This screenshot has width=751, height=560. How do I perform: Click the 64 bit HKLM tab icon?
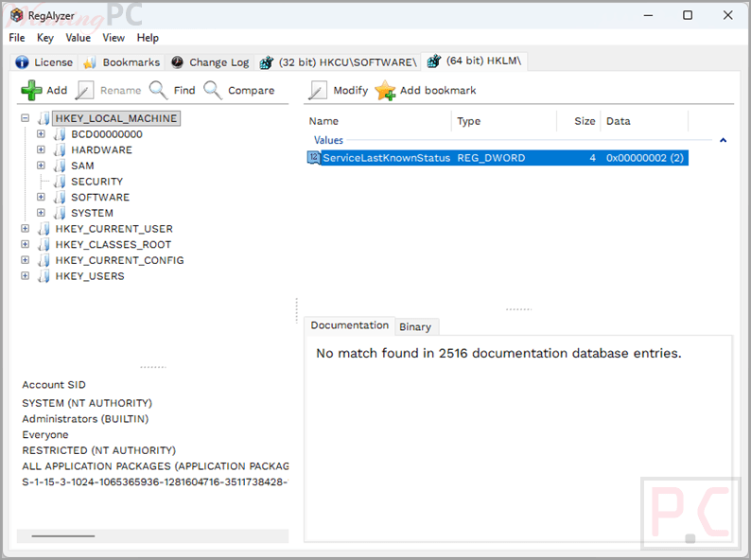point(434,61)
